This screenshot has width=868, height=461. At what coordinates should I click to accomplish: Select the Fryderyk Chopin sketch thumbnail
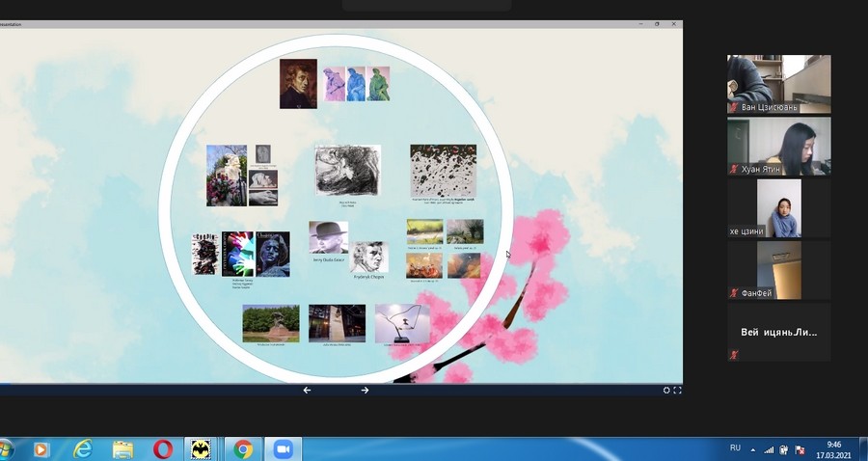tap(367, 258)
